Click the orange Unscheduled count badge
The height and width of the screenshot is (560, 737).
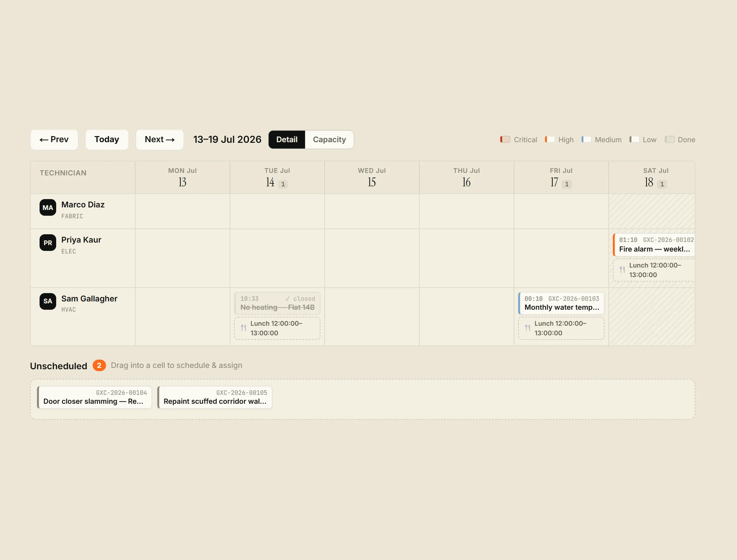pyautogui.click(x=99, y=365)
